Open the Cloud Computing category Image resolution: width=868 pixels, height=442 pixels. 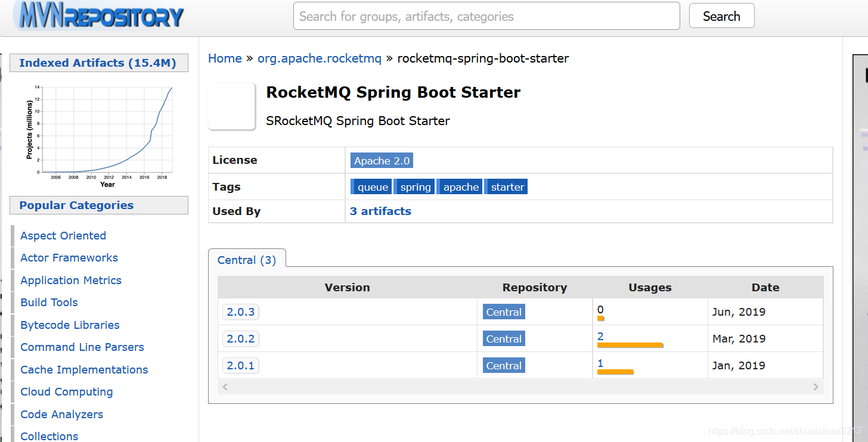coord(67,391)
